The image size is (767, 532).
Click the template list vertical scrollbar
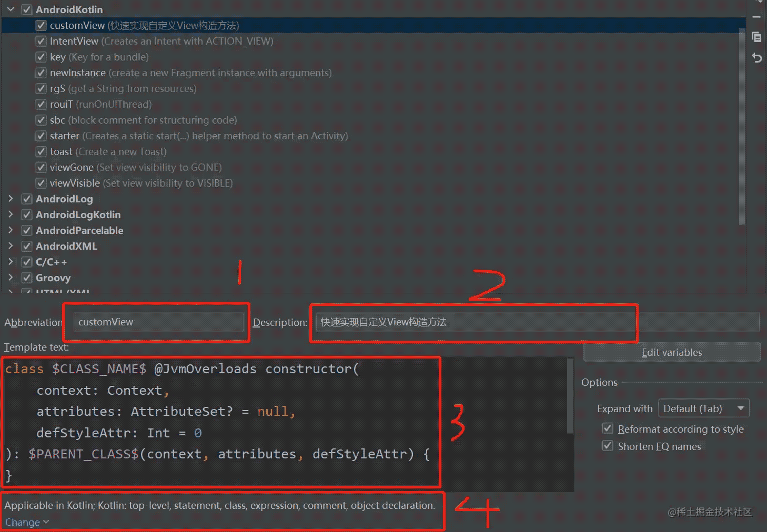(x=742, y=126)
